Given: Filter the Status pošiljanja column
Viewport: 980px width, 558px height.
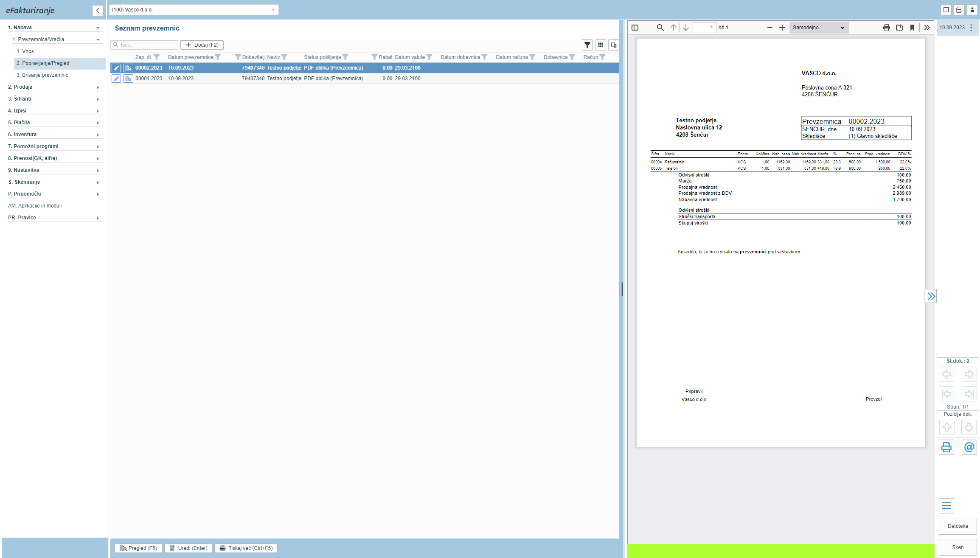Looking at the screenshot, I should pyautogui.click(x=345, y=57).
